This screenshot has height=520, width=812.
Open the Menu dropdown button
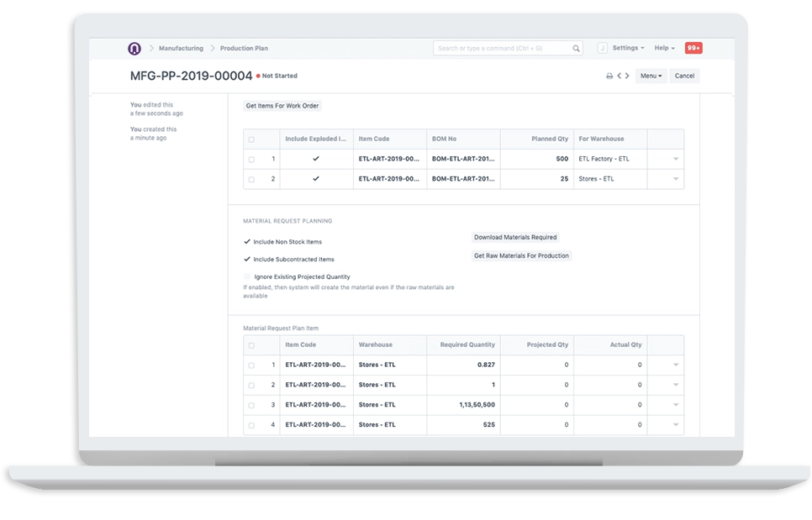pyautogui.click(x=651, y=76)
